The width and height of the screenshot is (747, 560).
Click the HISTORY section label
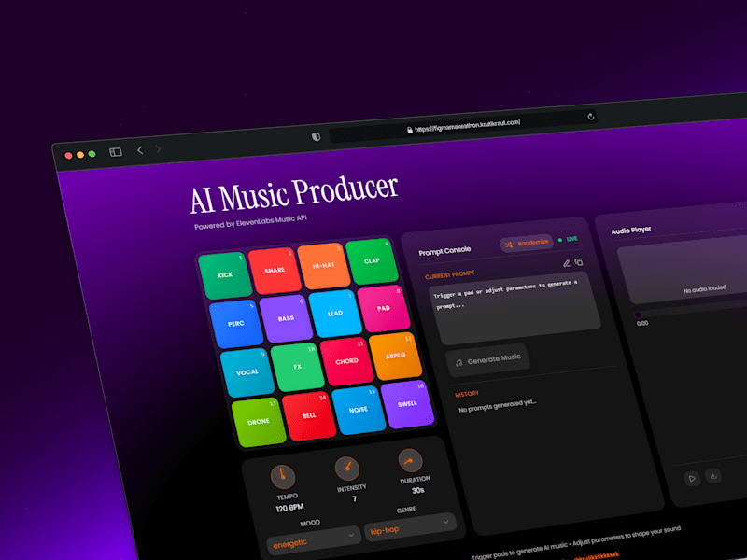(x=467, y=394)
